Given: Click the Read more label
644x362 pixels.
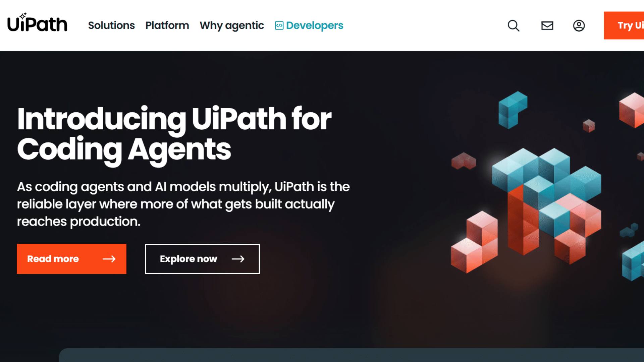Looking at the screenshot, I should [53, 259].
